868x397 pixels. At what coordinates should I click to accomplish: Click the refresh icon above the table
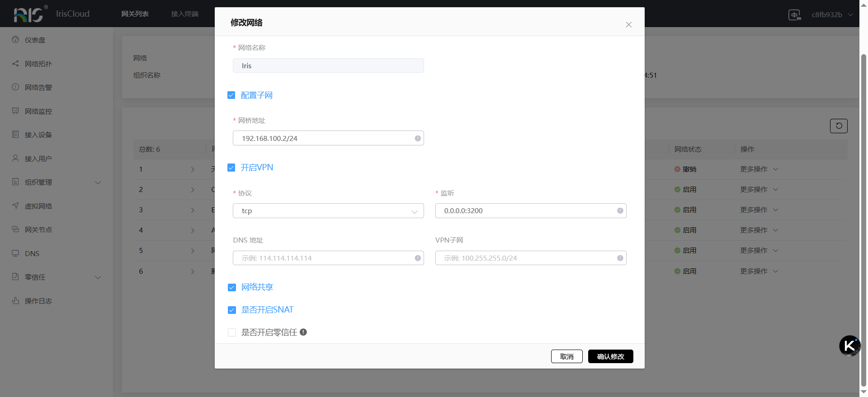point(839,126)
